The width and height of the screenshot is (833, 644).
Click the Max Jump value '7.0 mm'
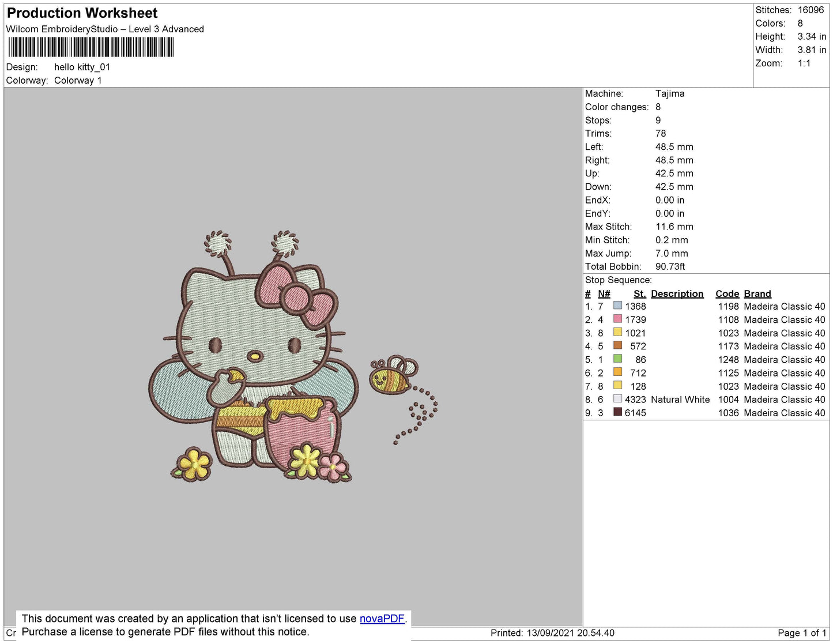[x=672, y=253]
